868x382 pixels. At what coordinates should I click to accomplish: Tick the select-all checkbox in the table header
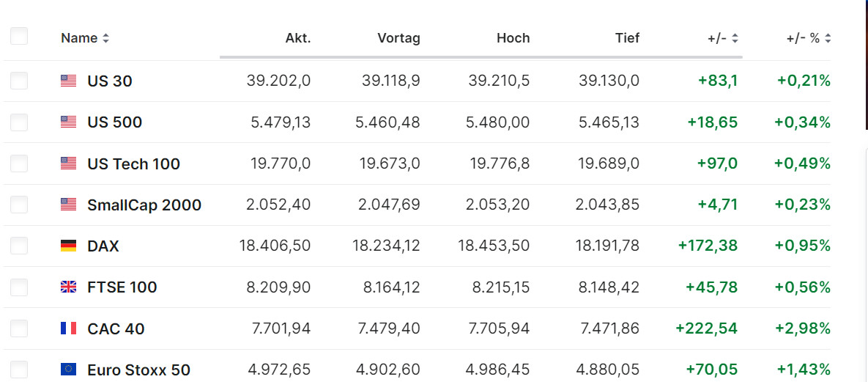(19, 36)
